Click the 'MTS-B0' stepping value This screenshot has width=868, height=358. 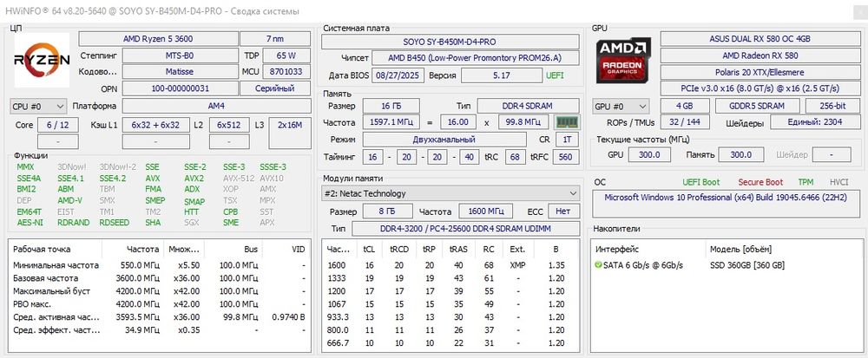point(180,55)
